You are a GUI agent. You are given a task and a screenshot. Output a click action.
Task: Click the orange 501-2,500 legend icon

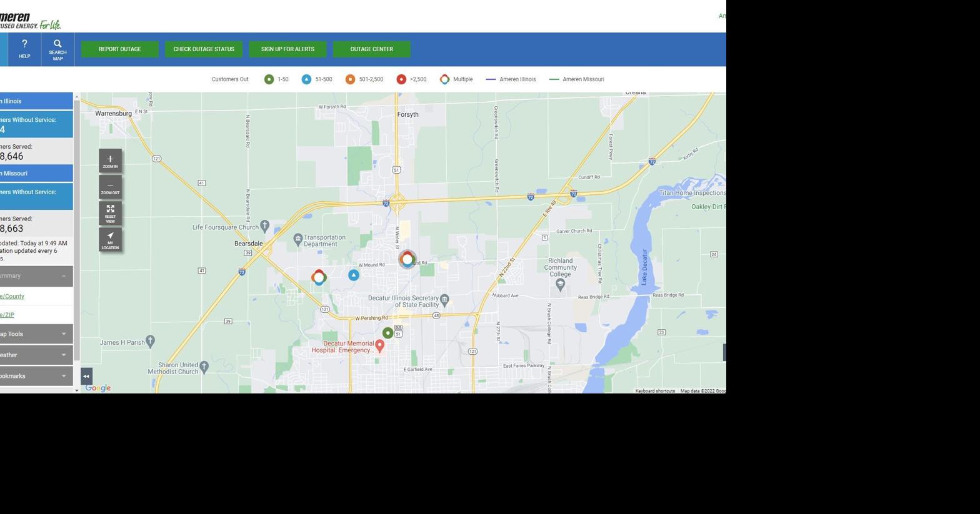tap(350, 79)
